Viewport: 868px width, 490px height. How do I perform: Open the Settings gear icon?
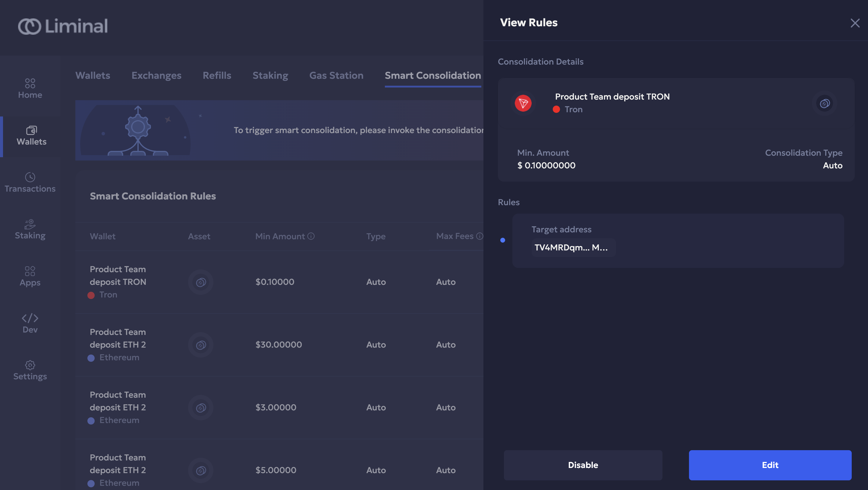click(30, 365)
